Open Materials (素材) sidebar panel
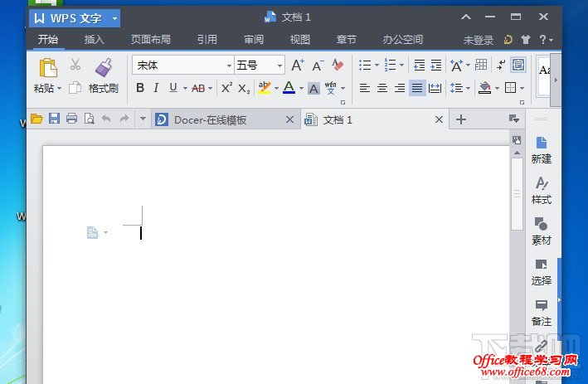 (x=541, y=231)
